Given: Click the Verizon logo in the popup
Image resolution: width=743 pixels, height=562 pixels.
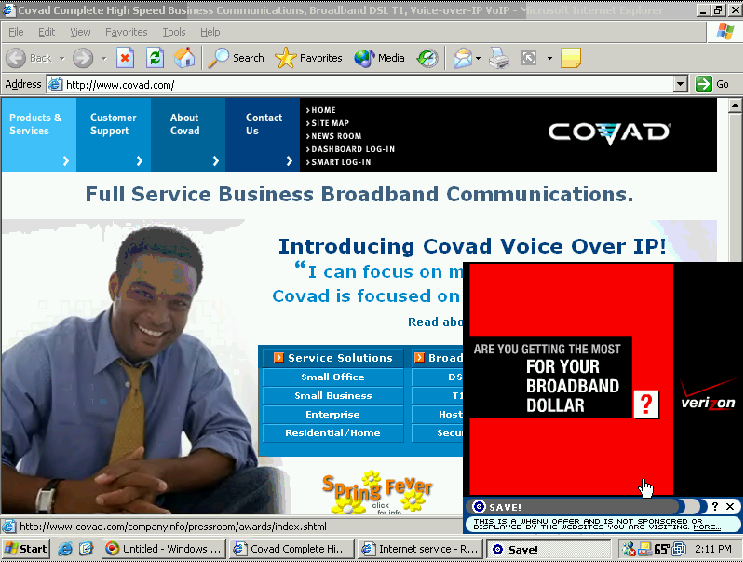Looking at the screenshot, I should [x=708, y=395].
